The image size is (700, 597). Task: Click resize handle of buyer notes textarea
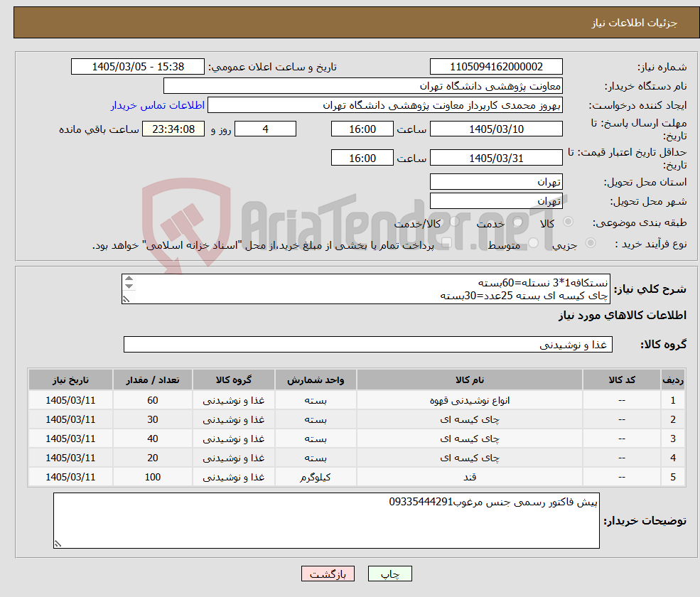(x=58, y=544)
